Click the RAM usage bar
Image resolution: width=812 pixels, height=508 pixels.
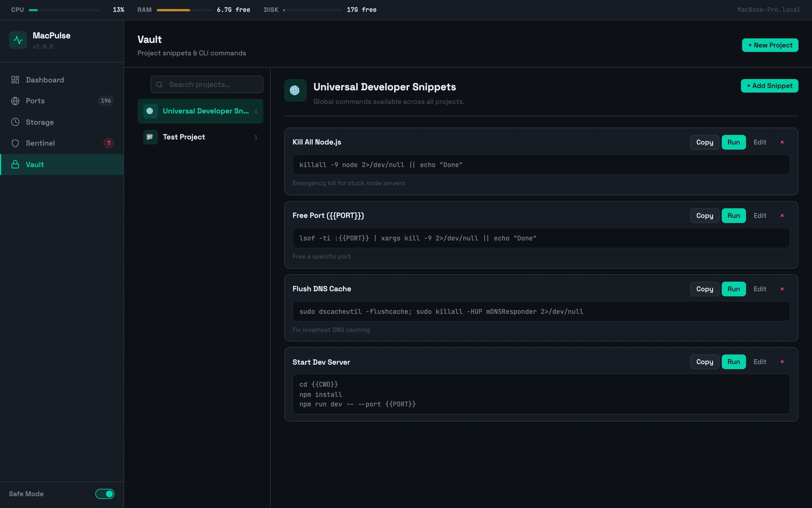(184, 10)
